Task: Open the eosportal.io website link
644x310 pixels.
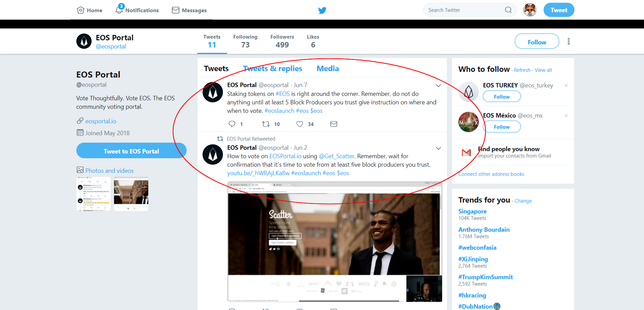Action: 101,121
